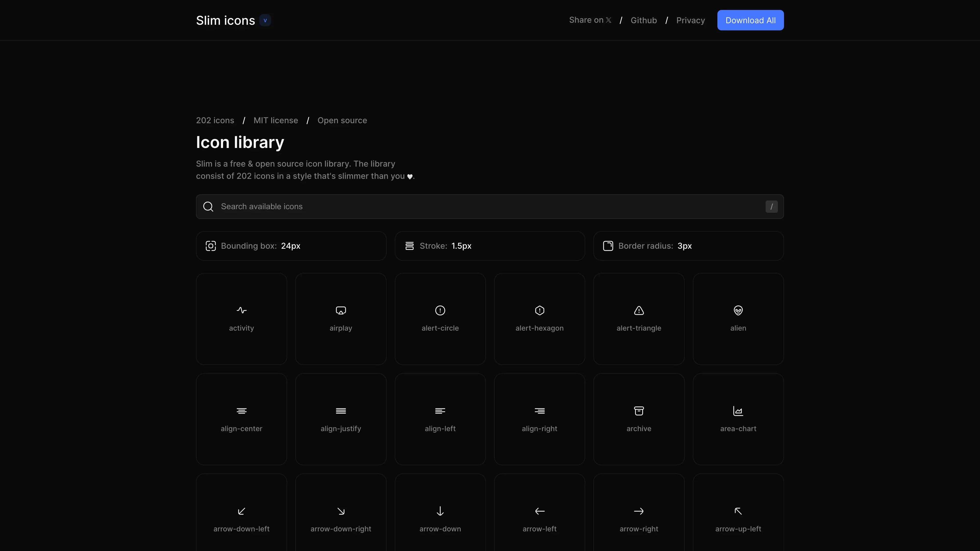Click the 202 icons text
Viewport: 980px width, 551px height.
[215, 121]
